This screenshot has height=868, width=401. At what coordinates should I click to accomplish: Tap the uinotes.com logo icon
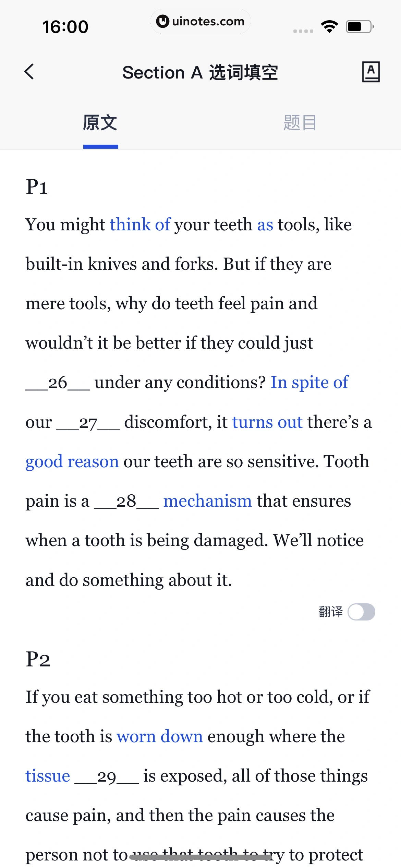pyautogui.click(x=162, y=21)
